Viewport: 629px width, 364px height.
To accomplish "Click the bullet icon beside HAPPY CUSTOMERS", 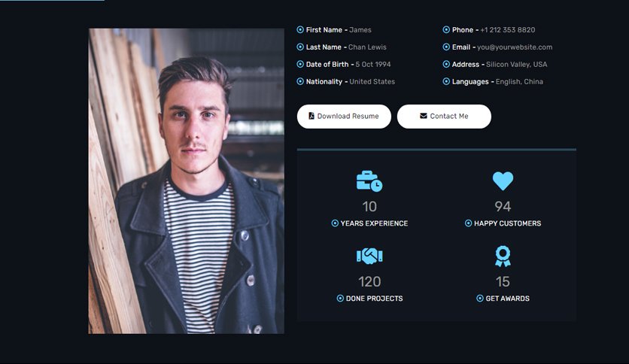I will (468, 223).
